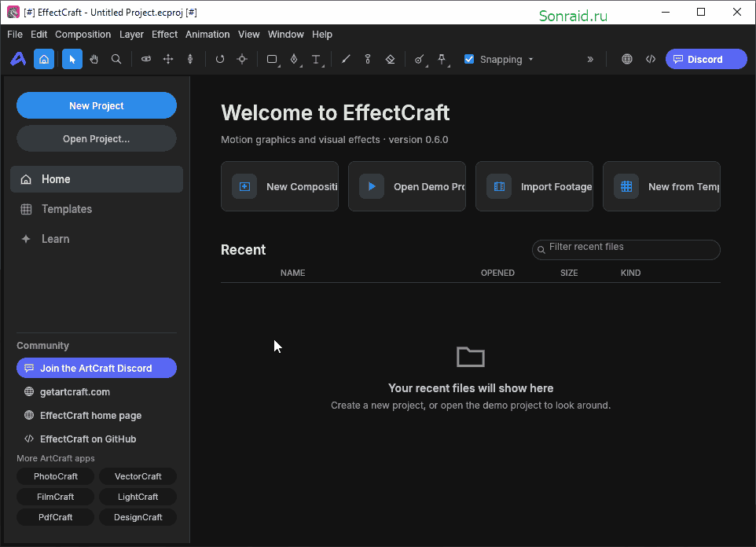Open the Snapping dropdown arrow

click(x=530, y=59)
